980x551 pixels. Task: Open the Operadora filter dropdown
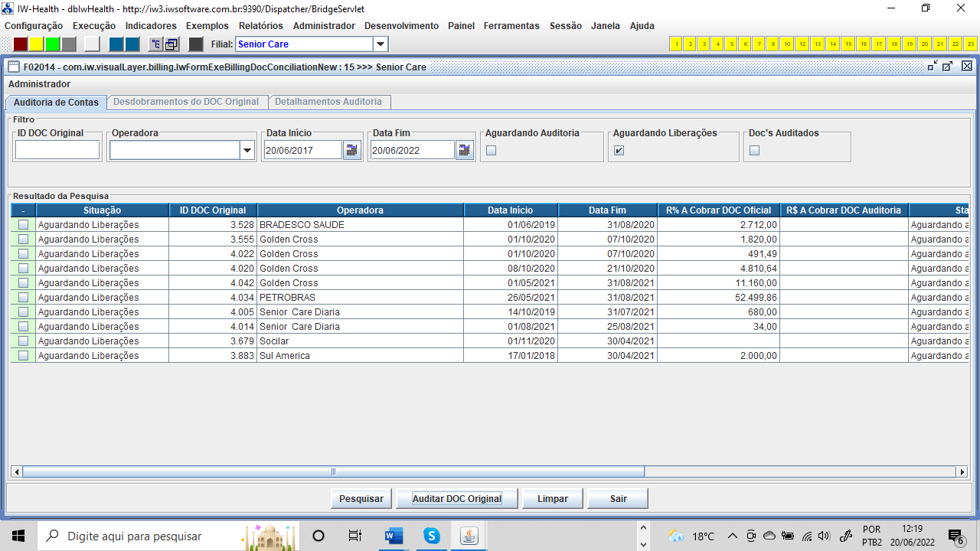tap(247, 151)
